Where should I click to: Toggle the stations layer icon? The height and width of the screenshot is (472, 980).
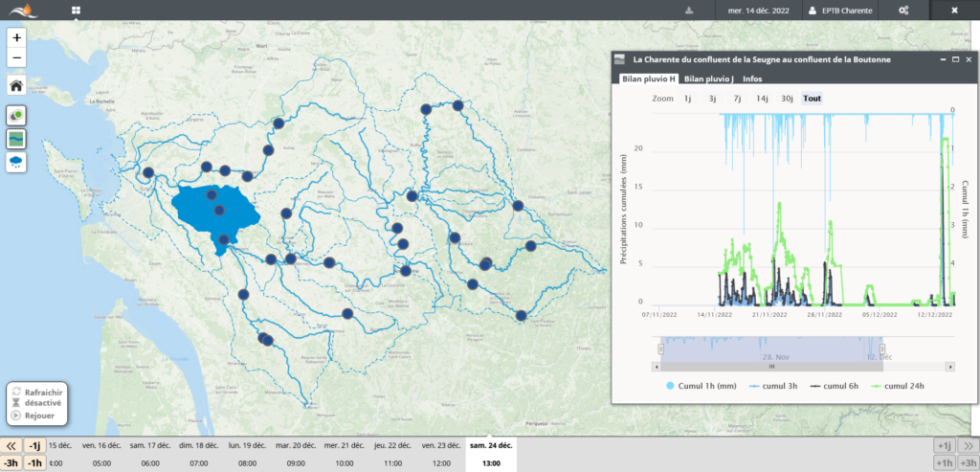pyautogui.click(x=17, y=115)
